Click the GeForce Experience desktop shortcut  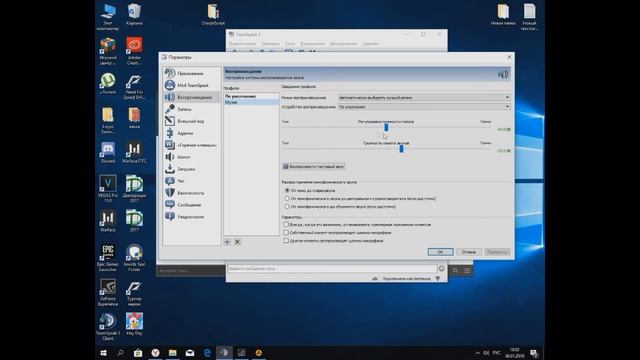point(108,292)
